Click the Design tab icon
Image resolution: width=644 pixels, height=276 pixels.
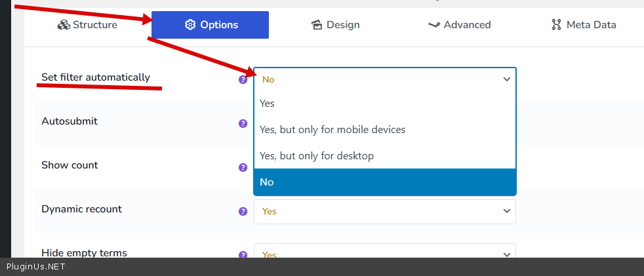click(x=317, y=25)
